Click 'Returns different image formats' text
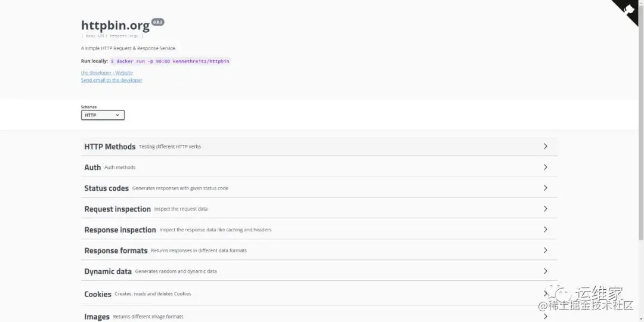The height and width of the screenshot is (322, 644). [148, 317]
